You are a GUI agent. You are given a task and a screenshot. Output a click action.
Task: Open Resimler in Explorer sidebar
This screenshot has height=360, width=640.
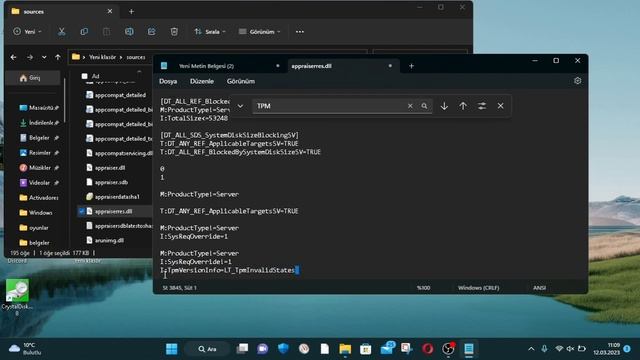tap(38, 153)
